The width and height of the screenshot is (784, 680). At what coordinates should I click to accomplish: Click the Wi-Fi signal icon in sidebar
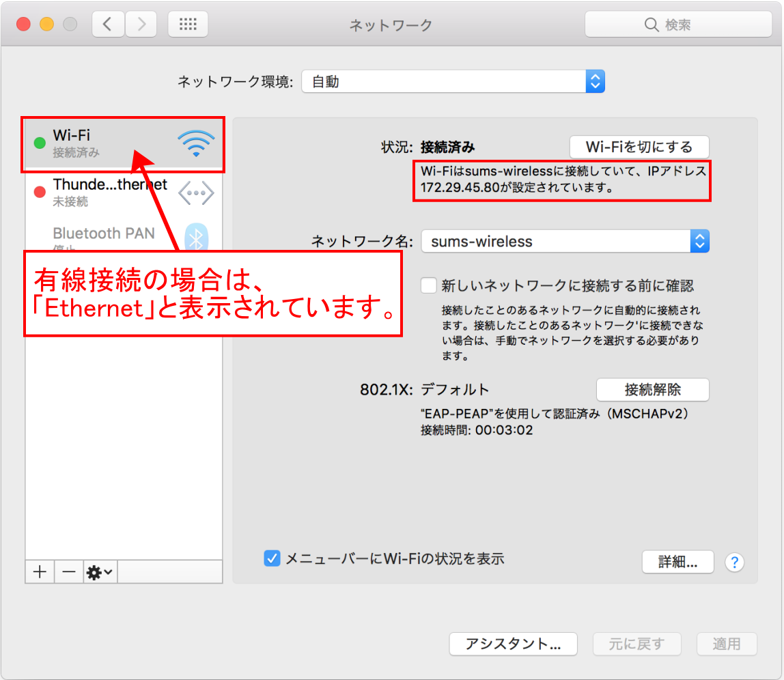196,144
